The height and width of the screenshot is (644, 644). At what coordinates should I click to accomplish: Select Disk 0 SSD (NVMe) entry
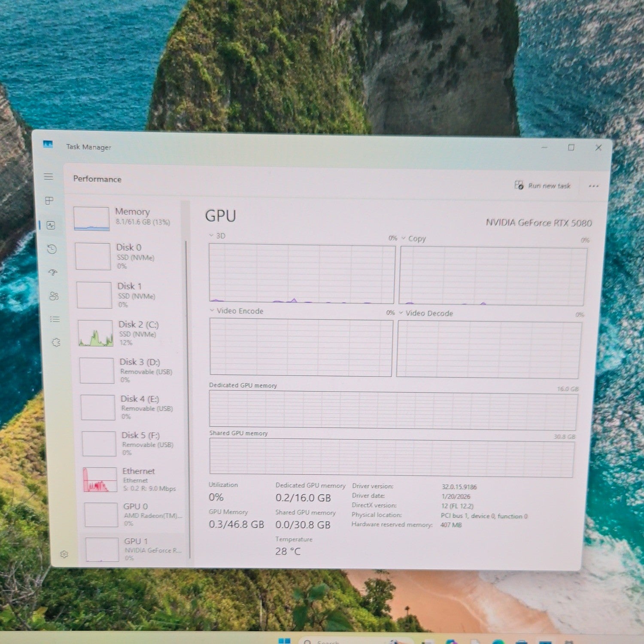pyautogui.click(x=128, y=256)
